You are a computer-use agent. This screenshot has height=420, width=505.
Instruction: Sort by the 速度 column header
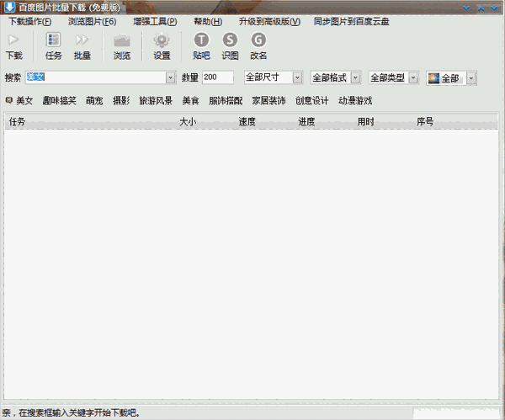pos(247,122)
